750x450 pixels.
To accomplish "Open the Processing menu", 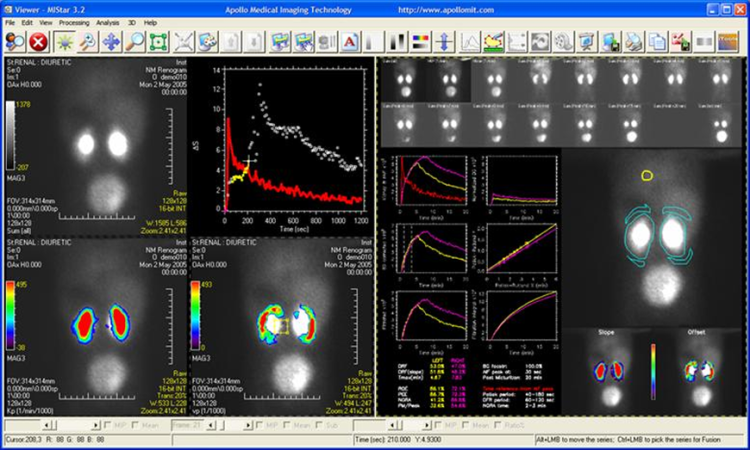I will coord(73,21).
